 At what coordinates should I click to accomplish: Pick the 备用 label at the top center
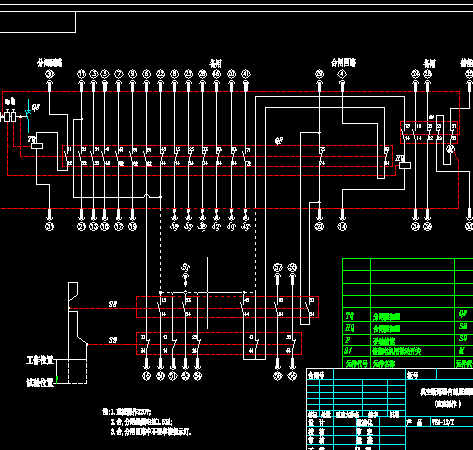(216, 63)
